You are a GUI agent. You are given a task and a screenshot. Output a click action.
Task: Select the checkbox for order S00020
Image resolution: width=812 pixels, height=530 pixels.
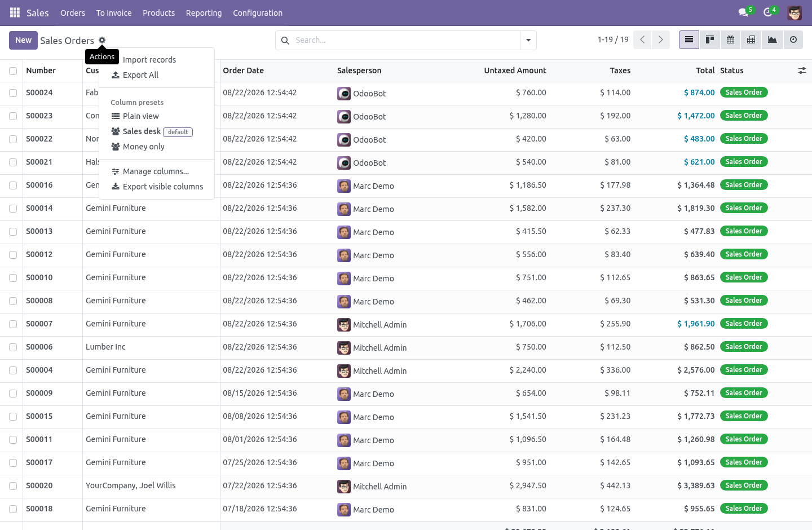click(13, 486)
